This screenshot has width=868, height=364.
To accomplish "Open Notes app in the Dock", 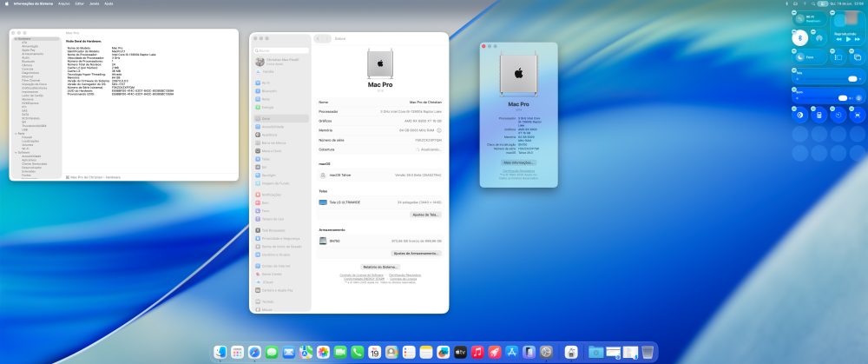I will pyautogui.click(x=425, y=352).
